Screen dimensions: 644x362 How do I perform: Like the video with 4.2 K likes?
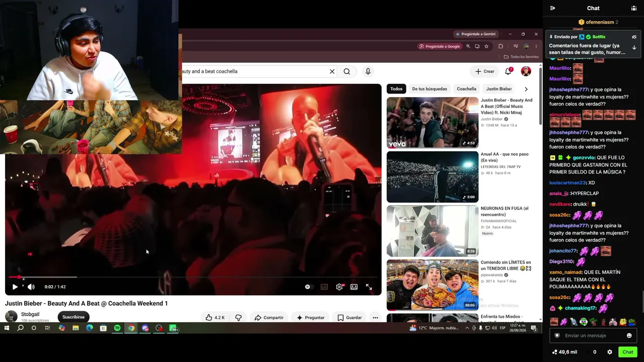coord(215,317)
